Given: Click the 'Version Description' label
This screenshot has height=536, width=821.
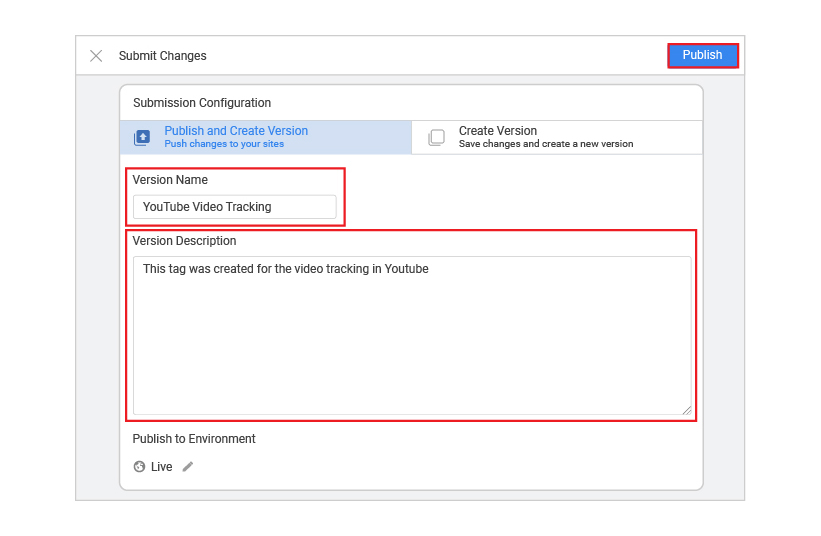Looking at the screenshot, I should click(184, 241).
